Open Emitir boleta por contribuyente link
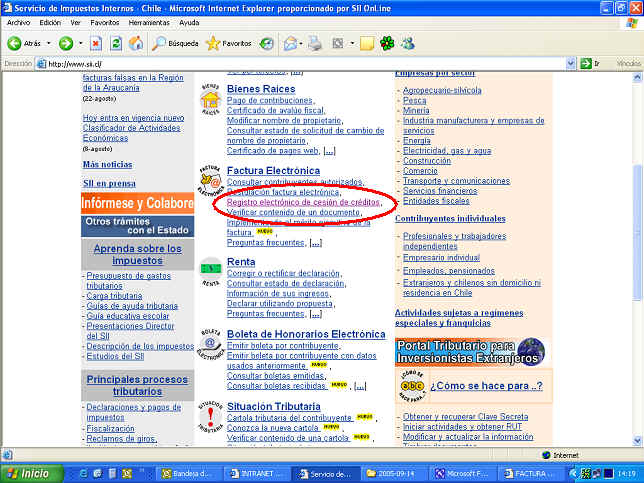The image size is (644, 483). point(283,346)
